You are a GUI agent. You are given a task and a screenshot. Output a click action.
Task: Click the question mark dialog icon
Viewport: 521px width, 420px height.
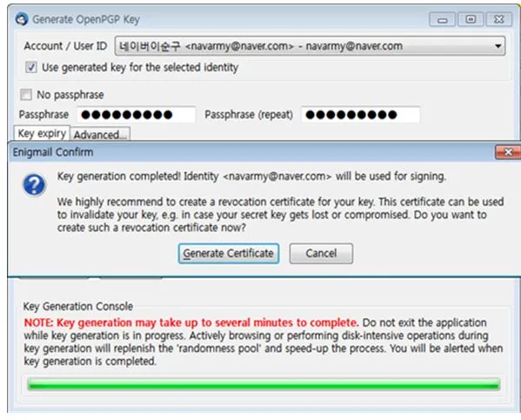(34, 184)
